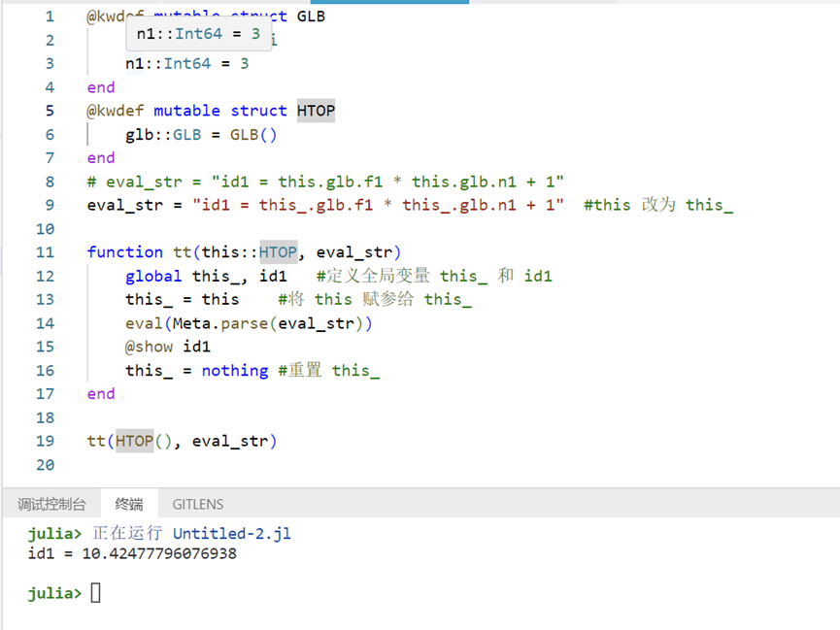Image resolution: width=840 pixels, height=630 pixels.
Task: Click 'eval(Meta.parse(eval_str))' on line 14
Action: (249, 323)
